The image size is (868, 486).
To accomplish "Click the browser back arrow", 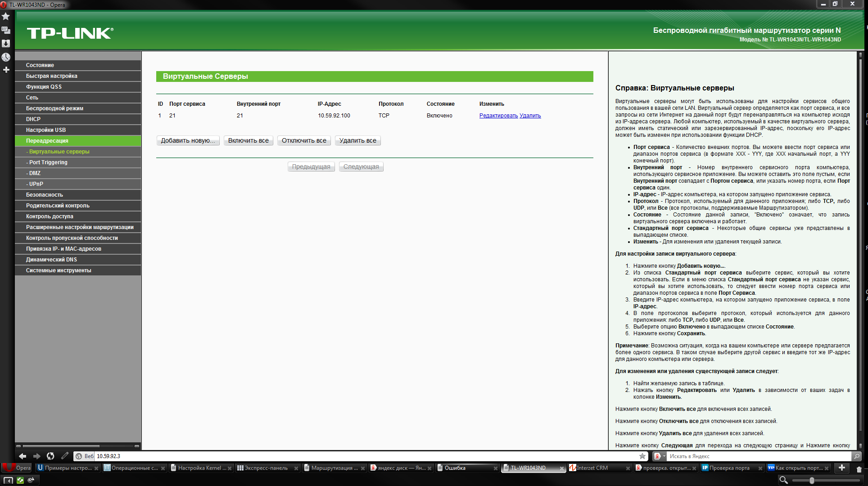I will 23,456.
